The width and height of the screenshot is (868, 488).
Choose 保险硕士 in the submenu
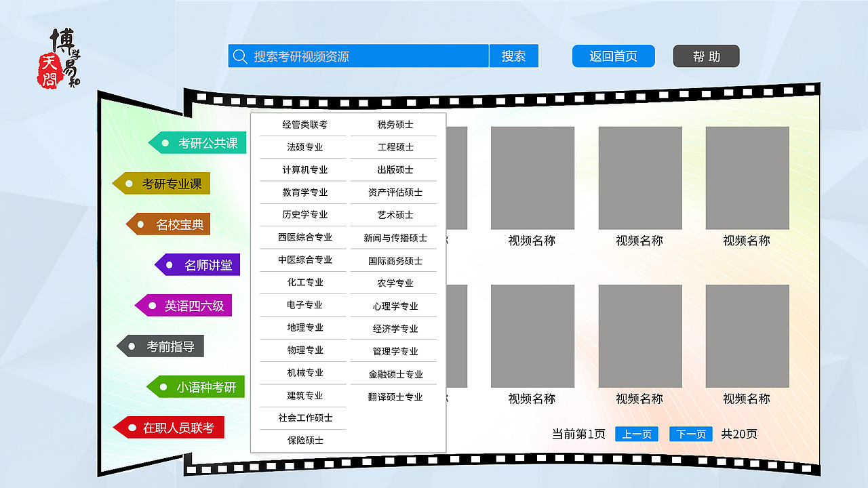coord(305,441)
